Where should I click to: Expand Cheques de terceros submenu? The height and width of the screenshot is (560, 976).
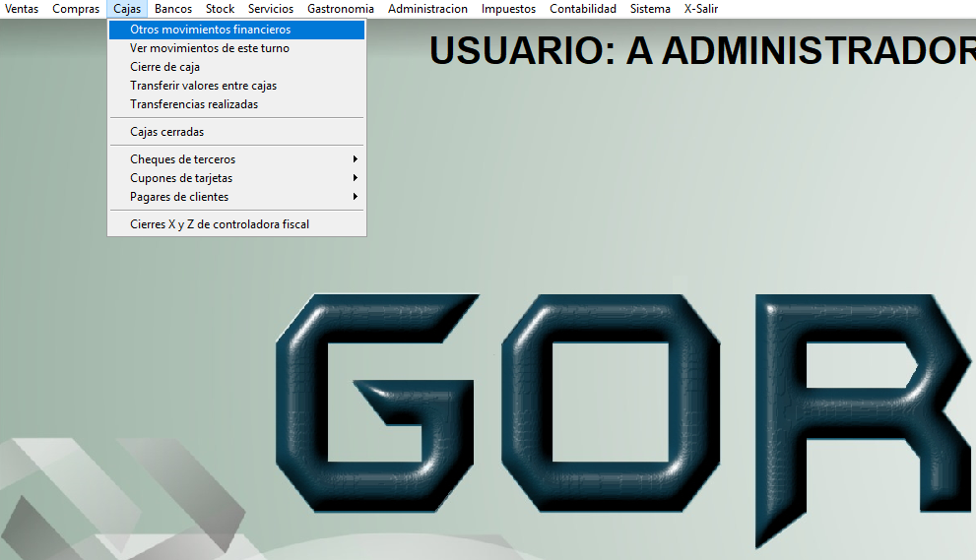[x=236, y=159]
